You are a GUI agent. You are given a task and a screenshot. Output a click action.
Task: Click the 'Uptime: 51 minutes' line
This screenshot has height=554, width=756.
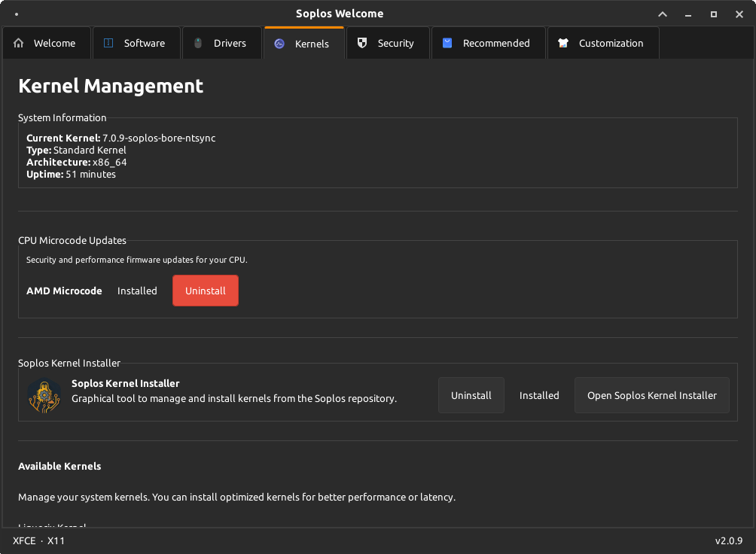pos(71,174)
